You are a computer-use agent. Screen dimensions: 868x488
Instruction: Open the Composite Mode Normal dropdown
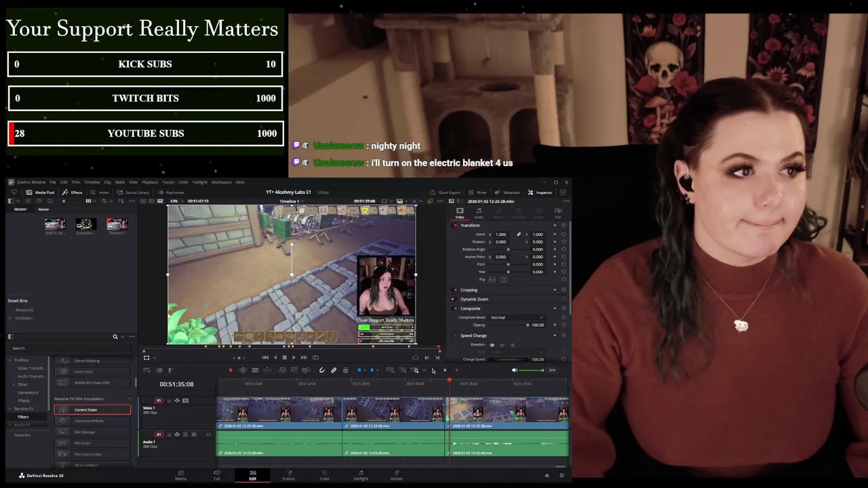(x=517, y=317)
